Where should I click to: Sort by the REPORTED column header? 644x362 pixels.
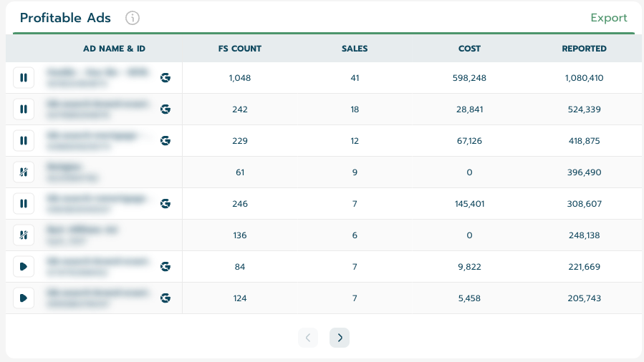(584, 49)
